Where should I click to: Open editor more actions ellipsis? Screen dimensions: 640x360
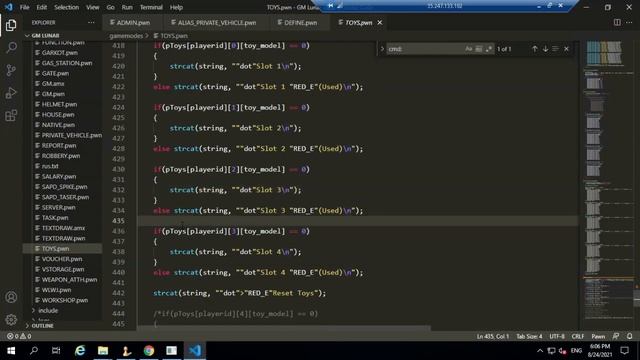coord(629,22)
